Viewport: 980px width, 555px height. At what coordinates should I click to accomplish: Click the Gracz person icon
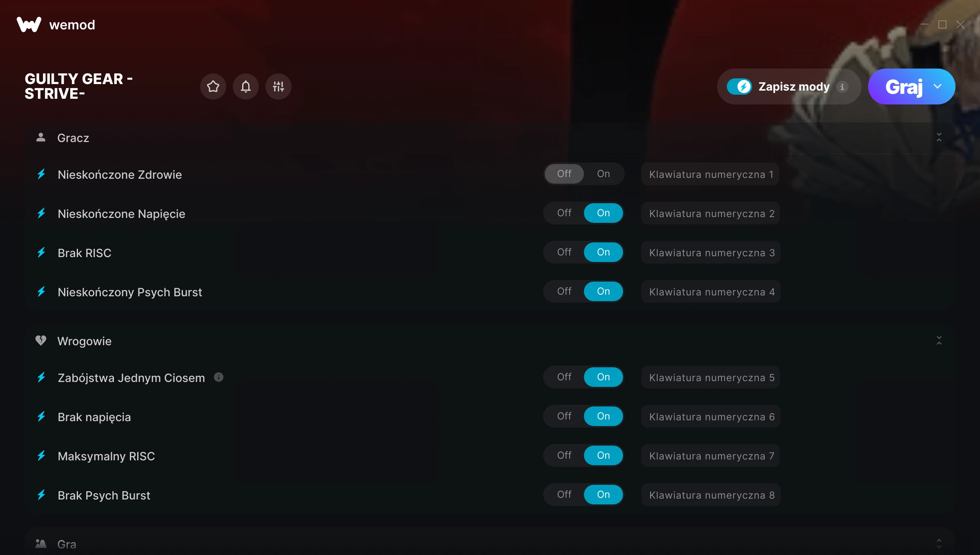pyautogui.click(x=41, y=137)
